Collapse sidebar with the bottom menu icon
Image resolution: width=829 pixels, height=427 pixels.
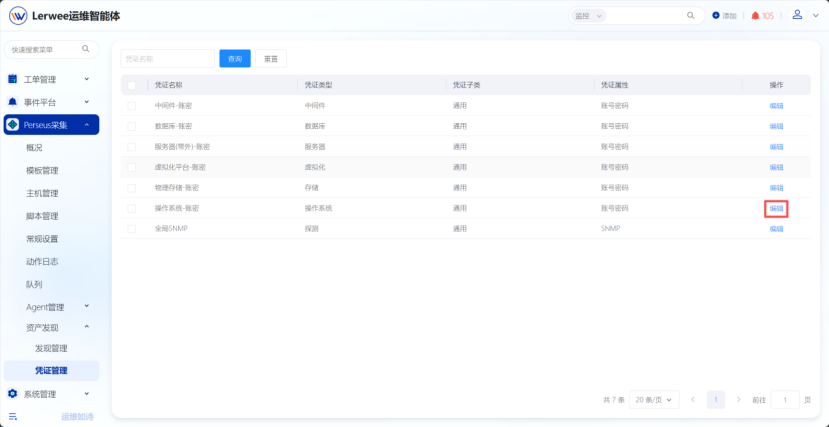click(x=13, y=416)
